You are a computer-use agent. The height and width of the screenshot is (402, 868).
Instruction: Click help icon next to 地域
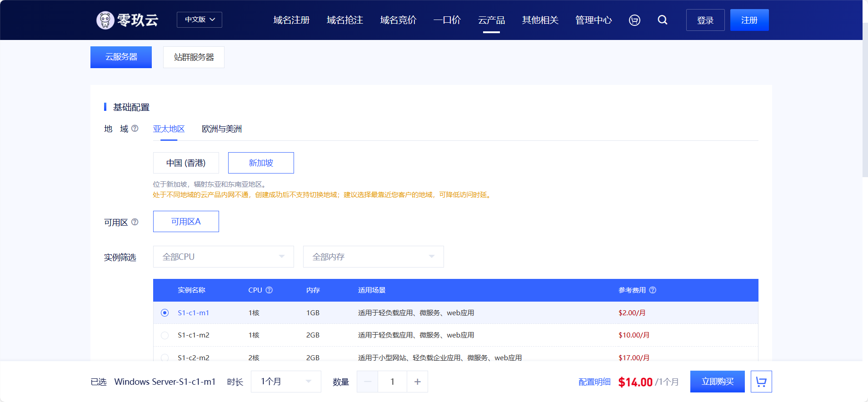tap(135, 129)
